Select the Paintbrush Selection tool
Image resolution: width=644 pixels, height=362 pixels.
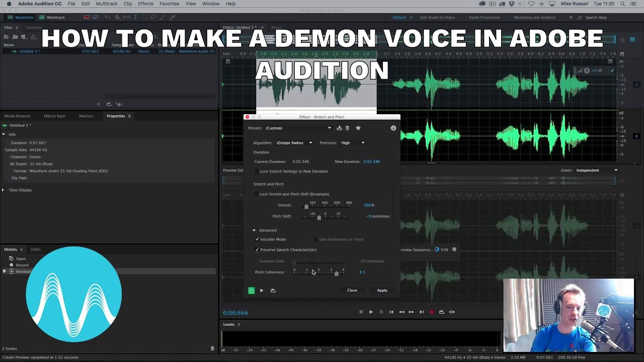pyautogui.click(x=163, y=17)
